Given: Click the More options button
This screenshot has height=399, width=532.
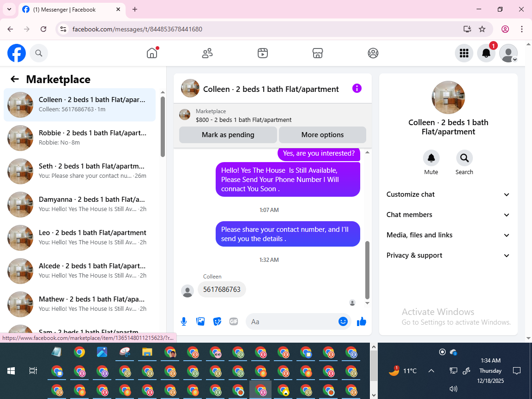Looking at the screenshot, I should tap(322, 135).
